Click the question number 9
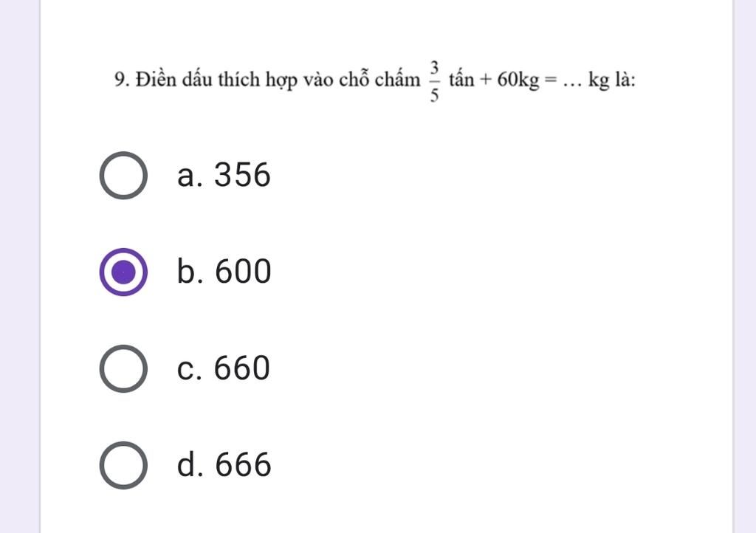Viewport: 756px width, 533px height. (x=122, y=80)
